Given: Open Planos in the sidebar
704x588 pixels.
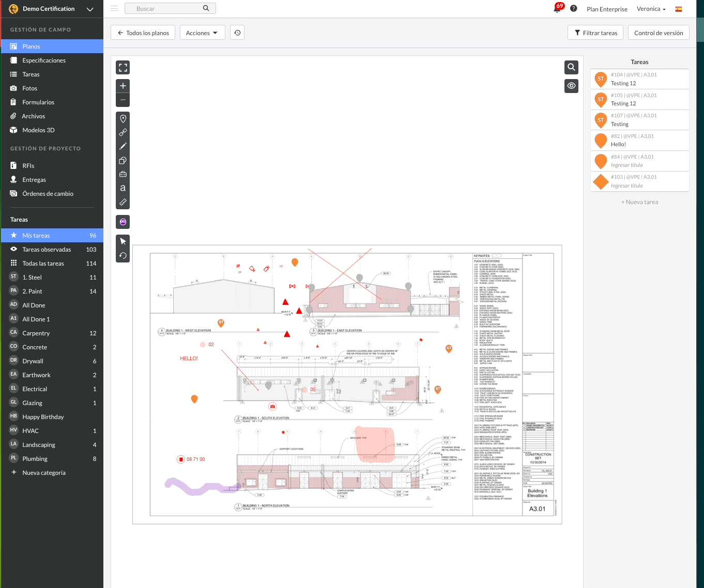Looking at the screenshot, I should coord(52,47).
